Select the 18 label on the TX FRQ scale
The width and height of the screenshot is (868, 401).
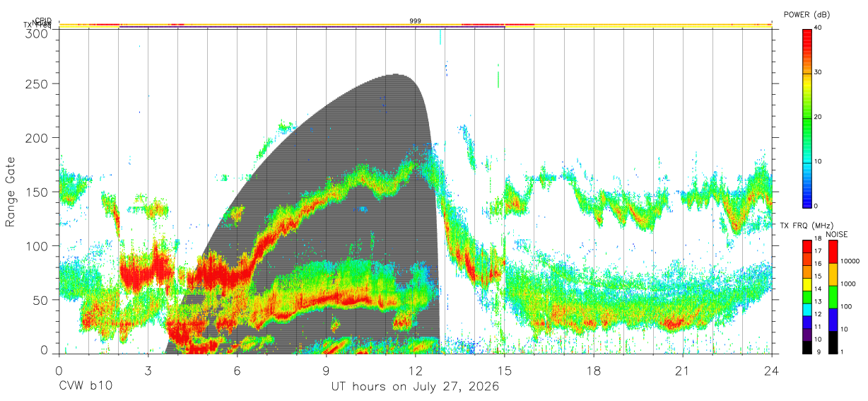(x=819, y=240)
